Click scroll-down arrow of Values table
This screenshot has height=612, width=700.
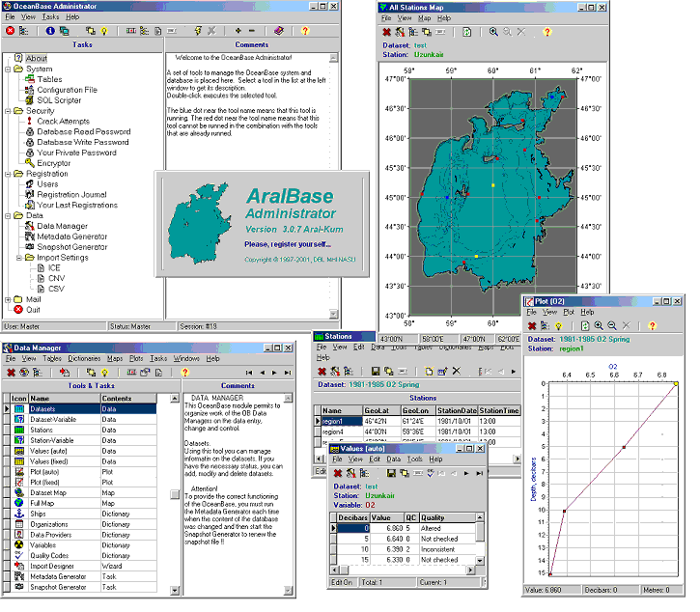tap(480, 560)
